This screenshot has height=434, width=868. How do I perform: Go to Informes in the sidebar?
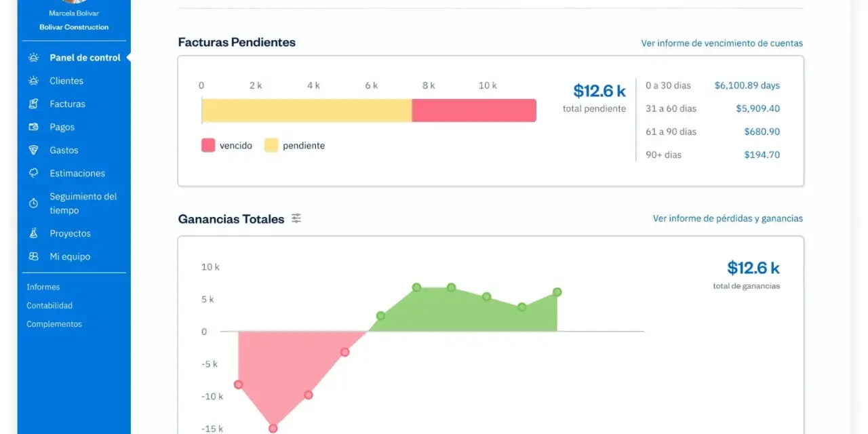point(43,287)
